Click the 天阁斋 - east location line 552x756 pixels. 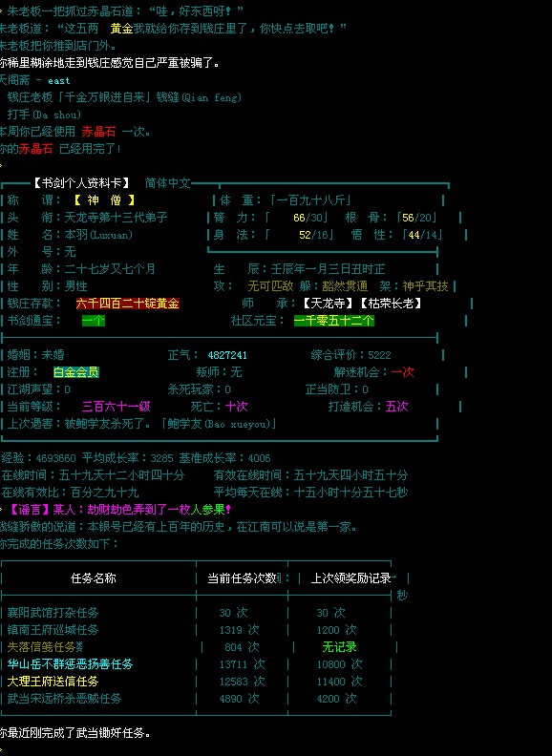click(34, 80)
